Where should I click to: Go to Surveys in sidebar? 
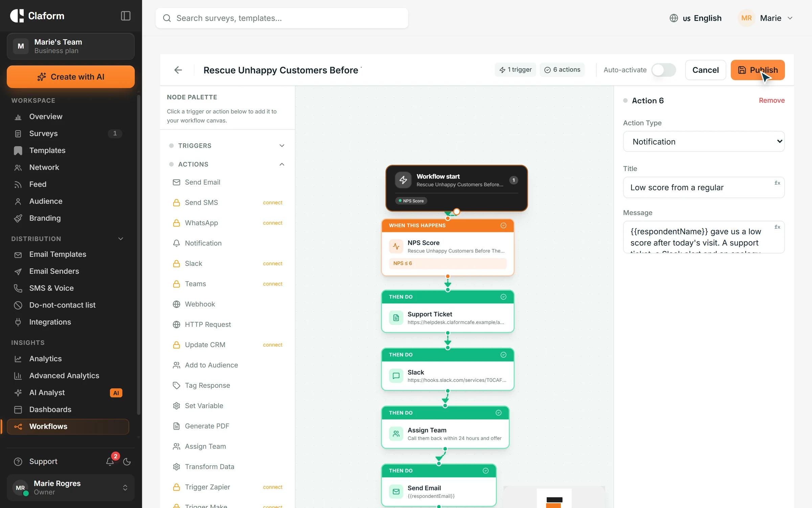click(x=68, y=133)
